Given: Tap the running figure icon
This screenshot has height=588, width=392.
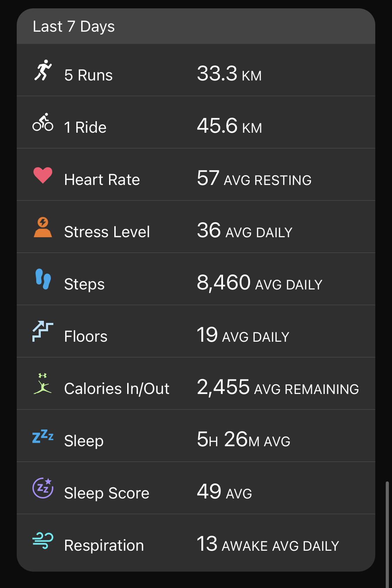Looking at the screenshot, I should [x=43, y=70].
